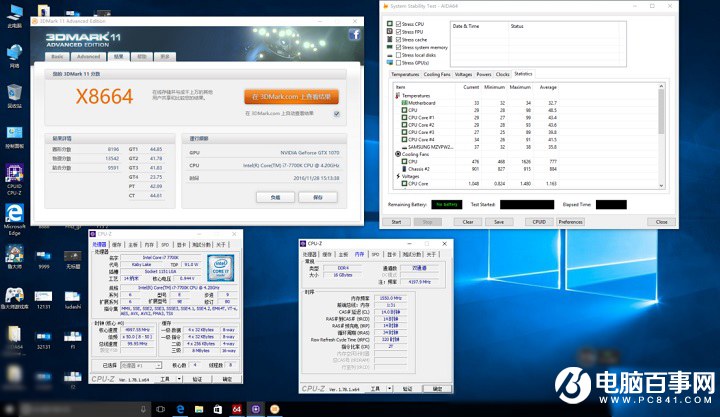Click the Temperatures thermometer icon in AIDA64 list
720x417 pixels.
pyautogui.click(x=398, y=96)
